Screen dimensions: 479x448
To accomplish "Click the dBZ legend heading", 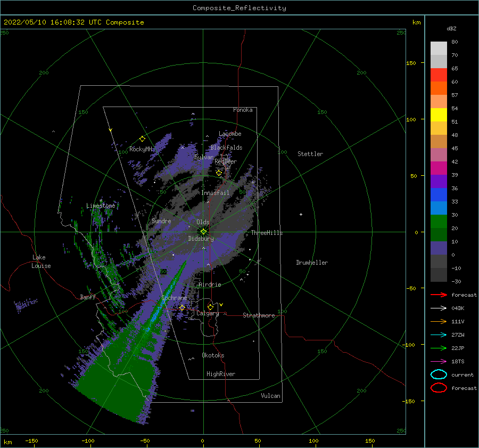I will click(451, 28).
